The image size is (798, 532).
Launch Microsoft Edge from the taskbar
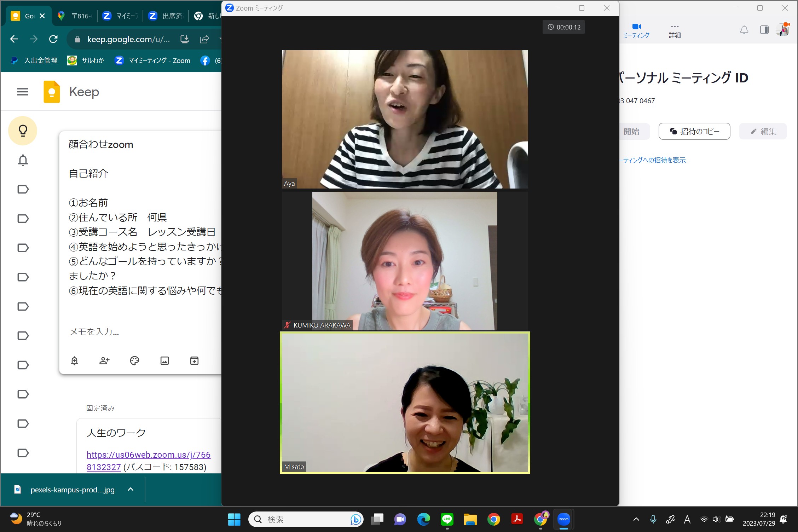coord(423,519)
